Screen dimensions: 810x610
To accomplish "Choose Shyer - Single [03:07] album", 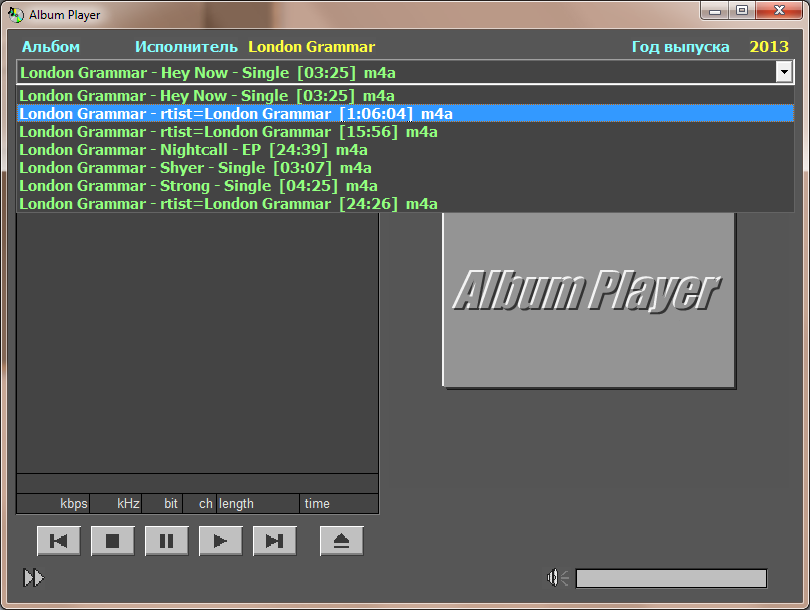I will point(406,168).
